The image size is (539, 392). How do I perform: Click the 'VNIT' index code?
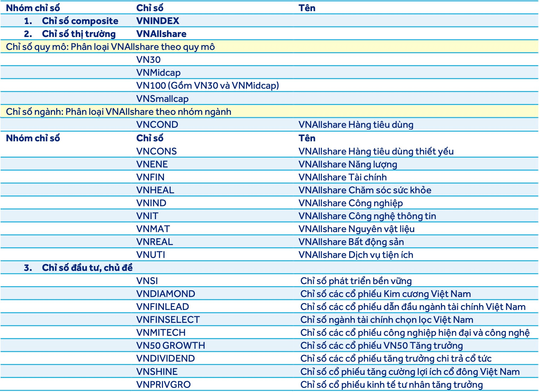click(147, 216)
